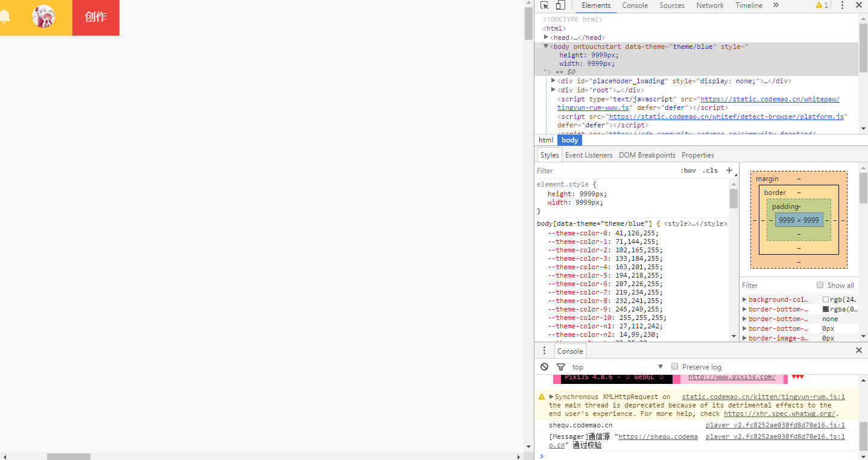Screen dimensions: 868x460
Task: Click the red 创作 button
Action: (96, 18)
